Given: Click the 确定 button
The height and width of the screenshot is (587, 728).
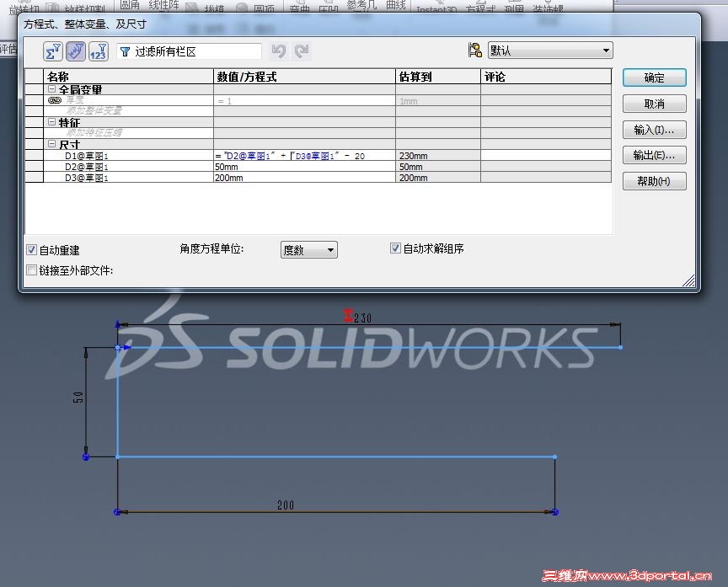Looking at the screenshot, I should pos(654,77).
